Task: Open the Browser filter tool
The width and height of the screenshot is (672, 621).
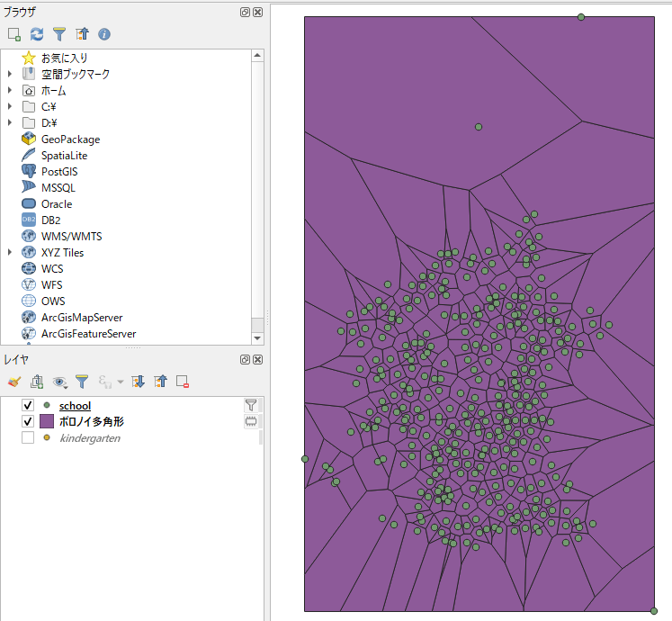Action: tap(59, 34)
